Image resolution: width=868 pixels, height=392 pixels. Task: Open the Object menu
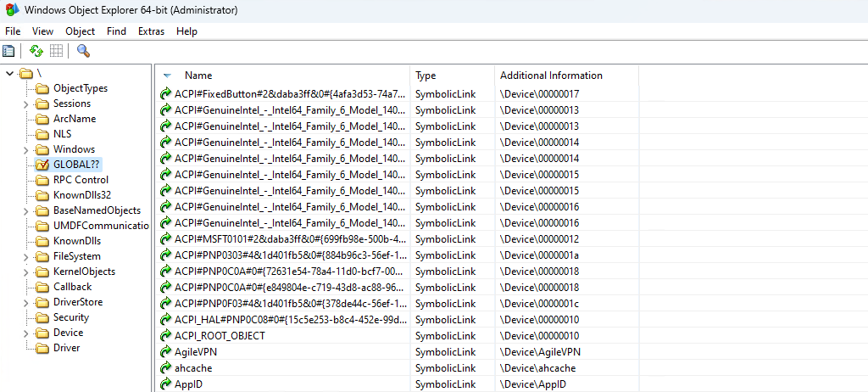(x=81, y=31)
